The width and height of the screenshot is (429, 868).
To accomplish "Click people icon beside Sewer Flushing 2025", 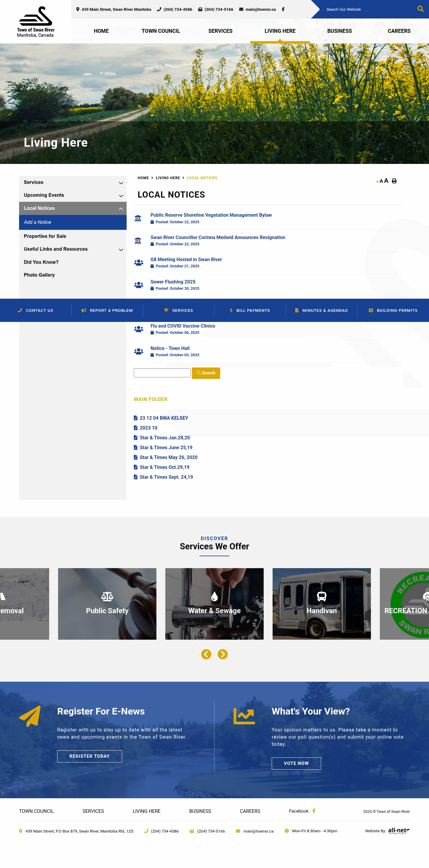I will click(139, 285).
